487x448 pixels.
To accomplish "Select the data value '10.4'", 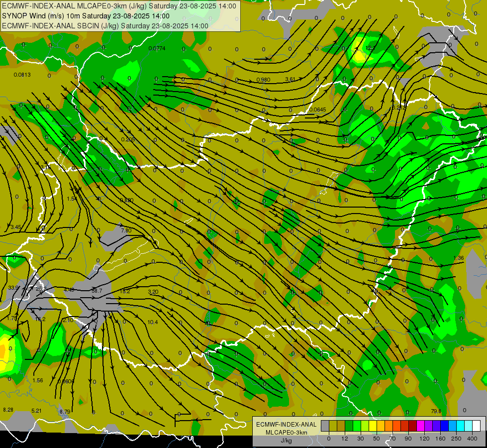I will [x=153, y=322].
